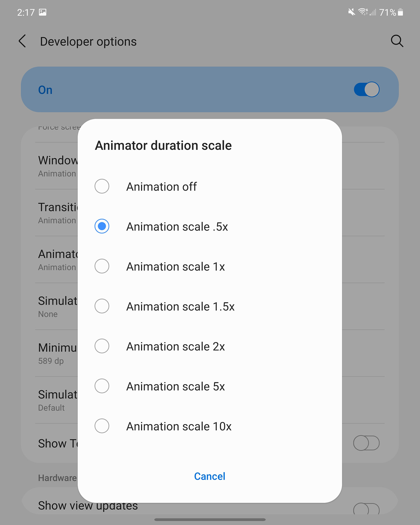Viewport: 420px width, 525px height.
Task: Cancel the Animator duration scale dialog
Action: [x=209, y=476]
